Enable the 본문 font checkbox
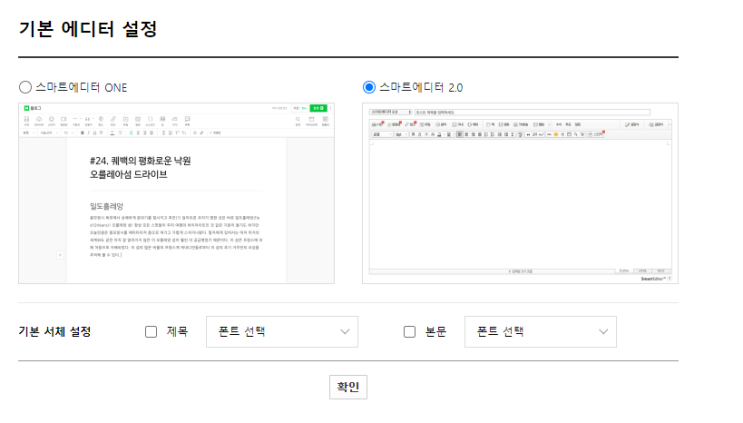This screenshot has height=423, width=743. (x=409, y=332)
